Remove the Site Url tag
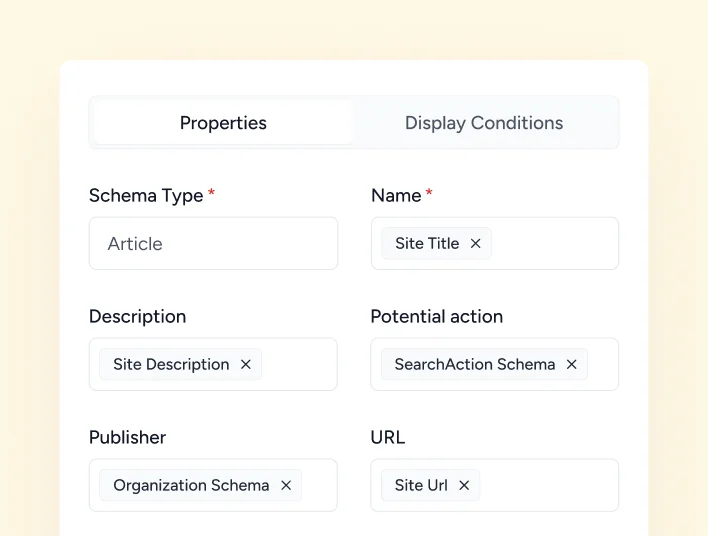This screenshot has width=708, height=536. point(464,485)
